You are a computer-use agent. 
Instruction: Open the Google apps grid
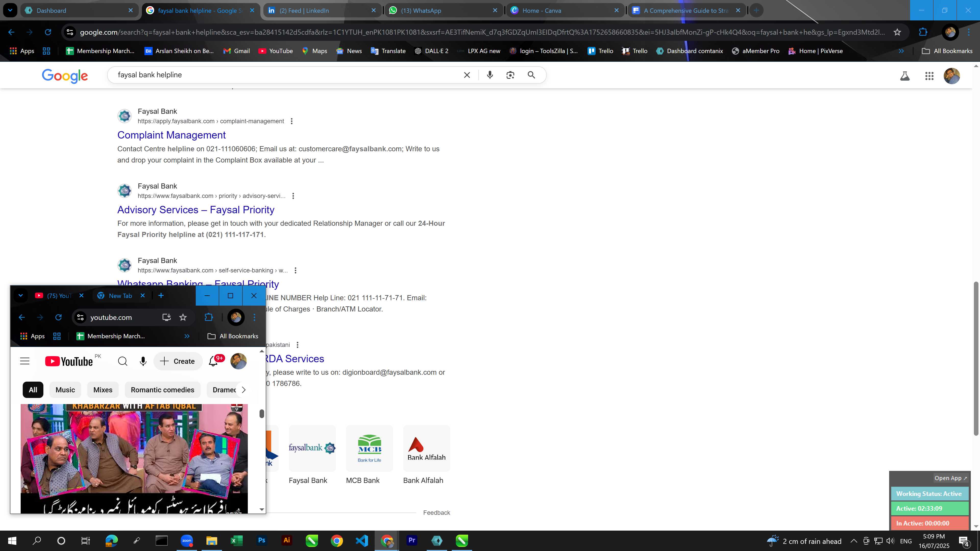929,76
